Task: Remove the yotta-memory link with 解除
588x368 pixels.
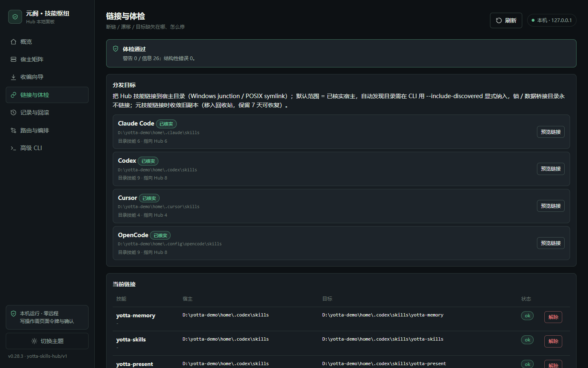Action: (x=553, y=317)
